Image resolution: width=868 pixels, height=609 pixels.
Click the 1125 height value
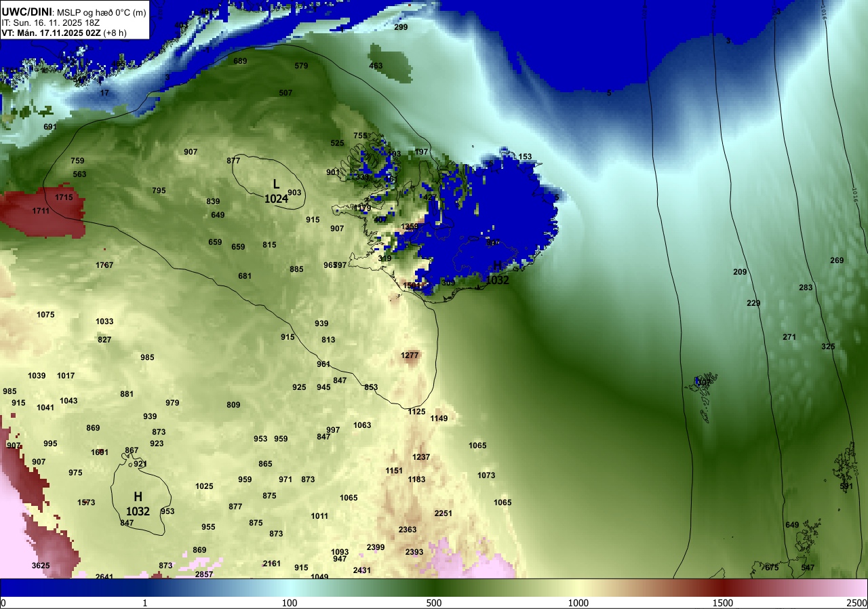coord(416,412)
